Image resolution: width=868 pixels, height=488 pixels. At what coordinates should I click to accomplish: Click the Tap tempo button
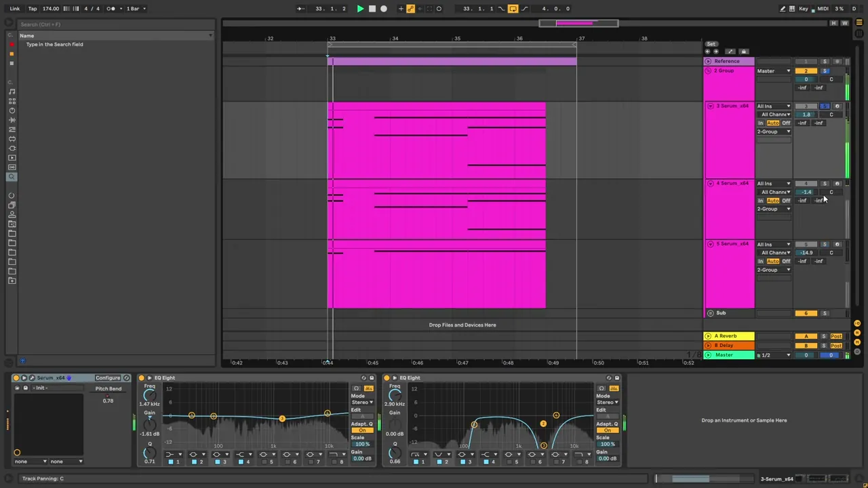pyautogui.click(x=32, y=9)
